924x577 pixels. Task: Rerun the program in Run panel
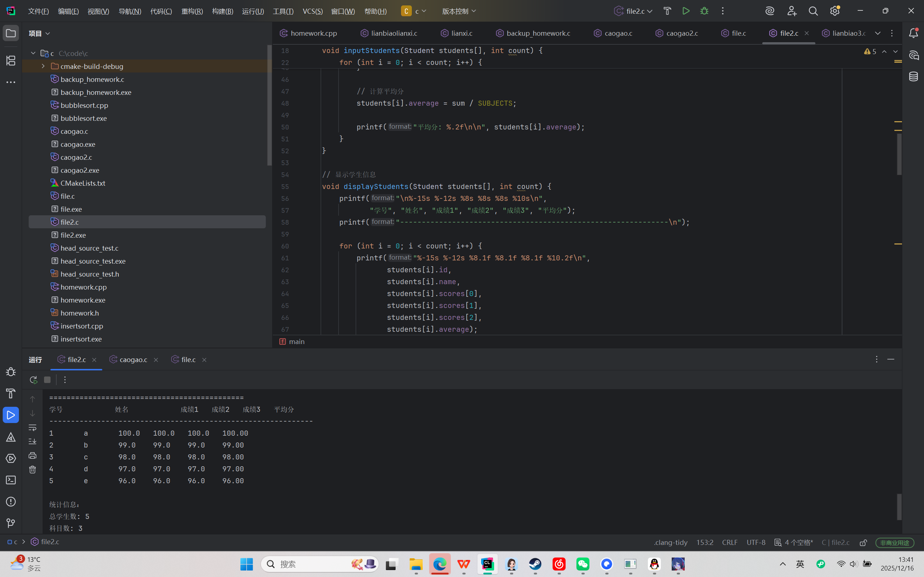click(x=33, y=380)
